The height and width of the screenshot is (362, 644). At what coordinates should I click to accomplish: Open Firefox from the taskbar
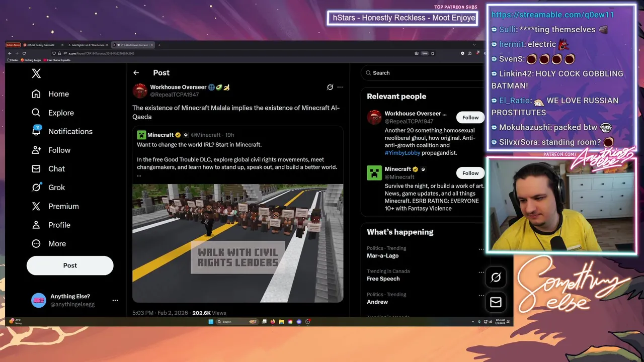pyautogui.click(x=273, y=322)
